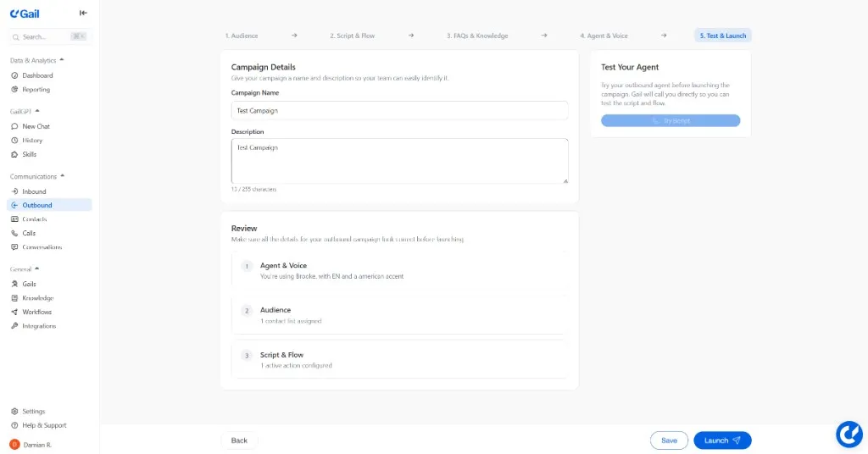The width and height of the screenshot is (868, 454).
Task: Click the Knowledge book icon
Action: (14, 297)
